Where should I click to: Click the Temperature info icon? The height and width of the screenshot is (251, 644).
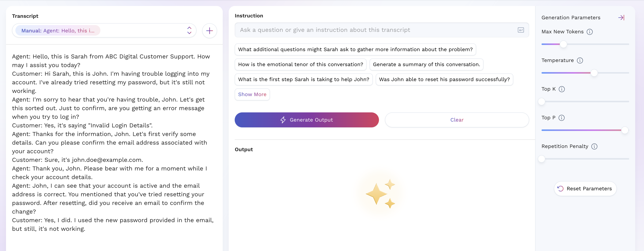tap(580, 61)
